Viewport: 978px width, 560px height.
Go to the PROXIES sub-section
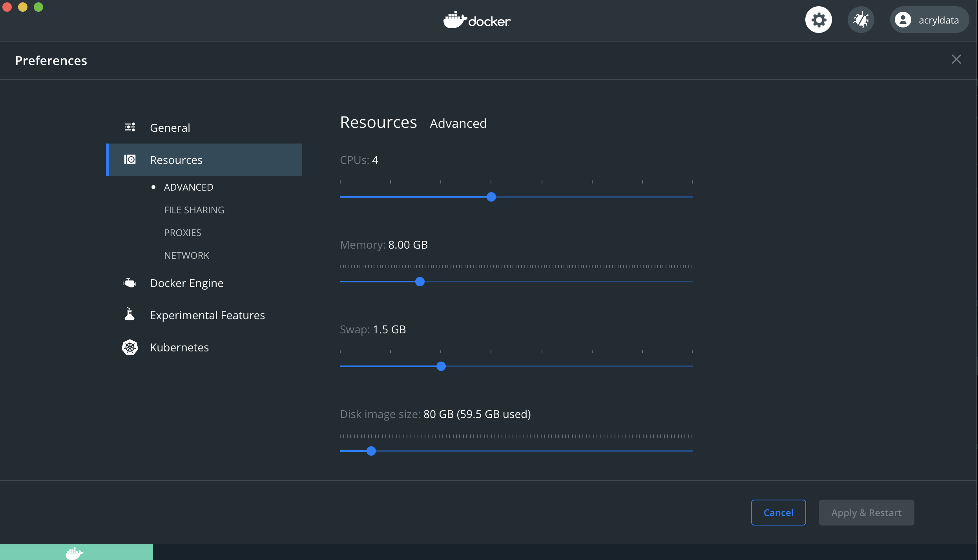click(x=182, y=233)
